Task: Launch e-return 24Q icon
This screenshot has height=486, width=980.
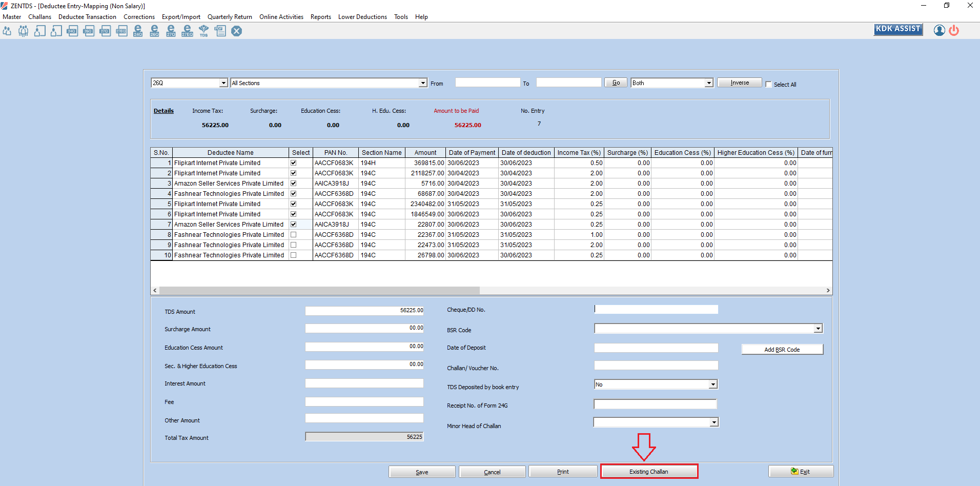Action: point(138,31)
